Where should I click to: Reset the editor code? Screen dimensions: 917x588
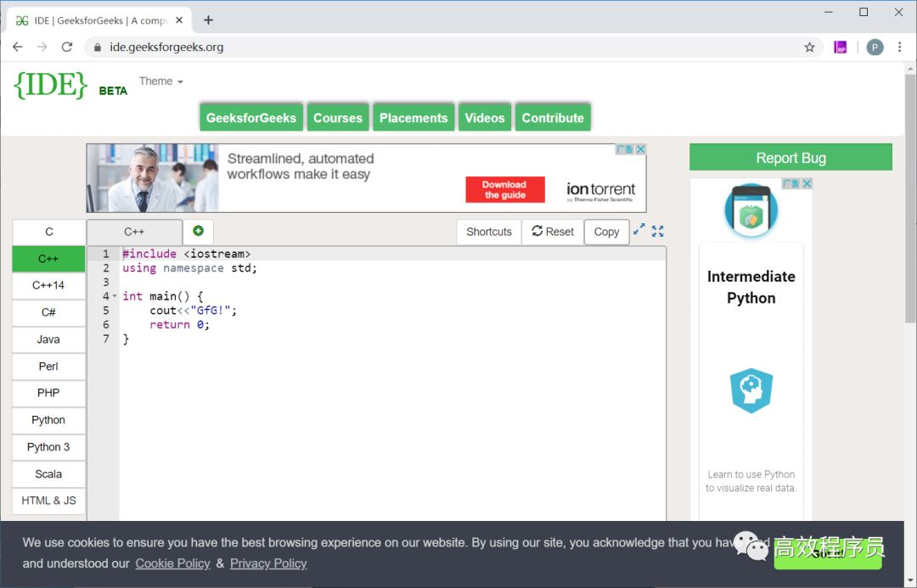553,232
